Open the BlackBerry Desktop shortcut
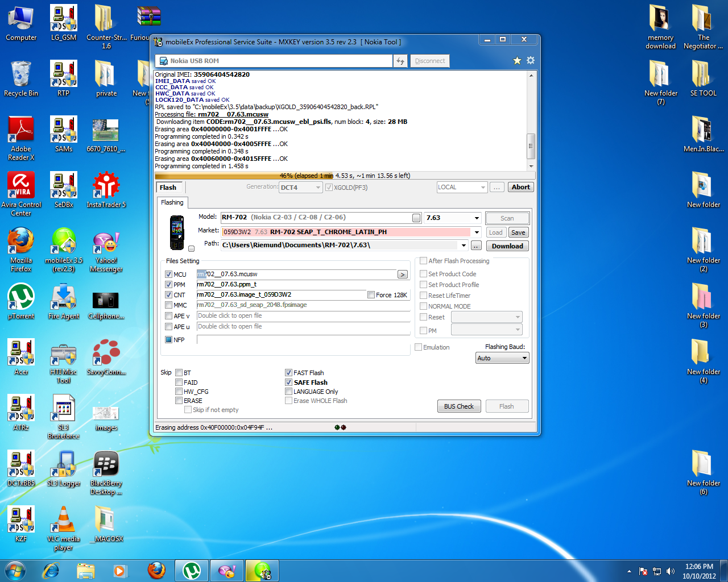This screenshot has height=582, width=728. (x=106, y=473)
